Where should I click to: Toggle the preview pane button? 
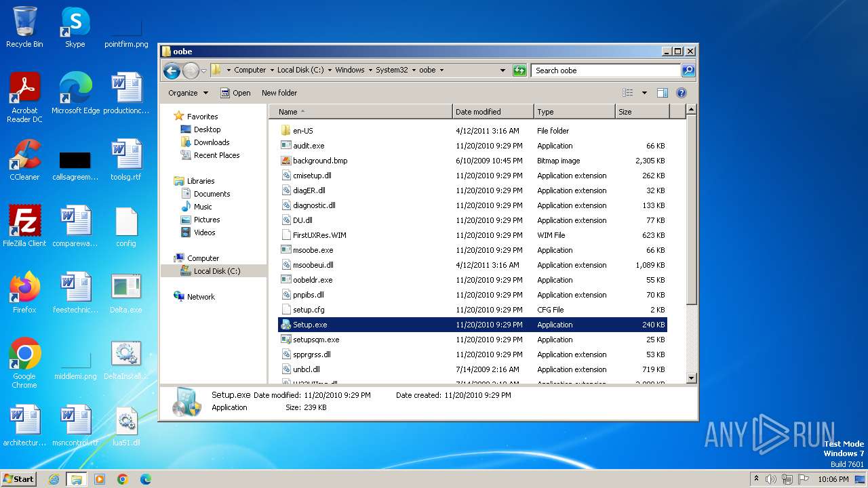tap(663, 93)
